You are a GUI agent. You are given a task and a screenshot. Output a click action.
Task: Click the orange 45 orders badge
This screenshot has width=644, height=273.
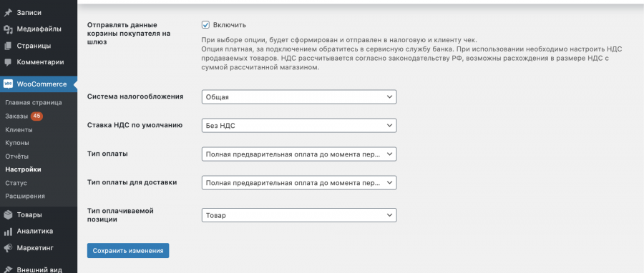[36, 116]
